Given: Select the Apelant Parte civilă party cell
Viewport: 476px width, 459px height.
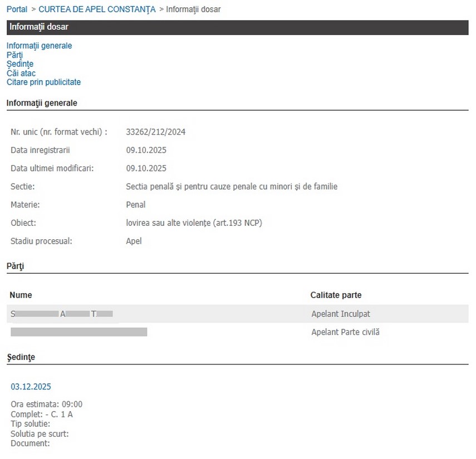Looking at the screenshot, I should [x=345, y=332].
